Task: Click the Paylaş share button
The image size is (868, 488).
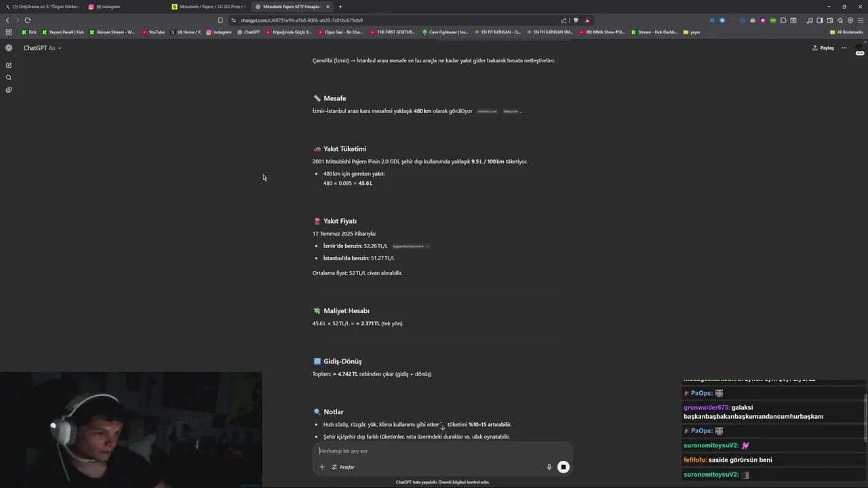Action: (x=823, y=48)
